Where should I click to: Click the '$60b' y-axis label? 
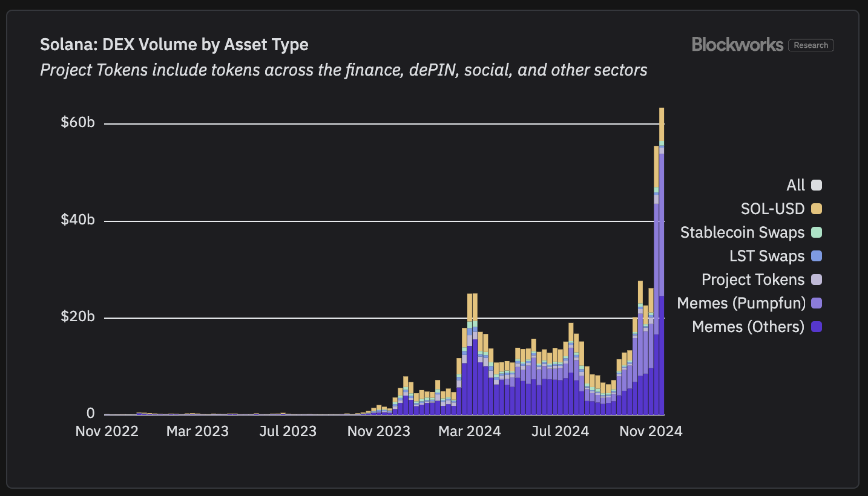pyautogui.click(x=77, y=123)
